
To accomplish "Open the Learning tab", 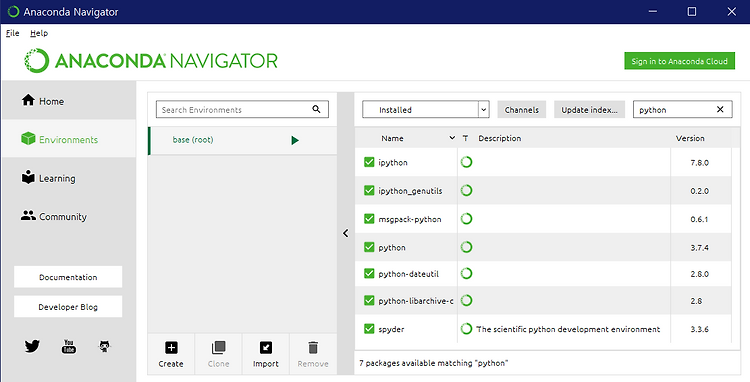I will click(x=68, y=178).
